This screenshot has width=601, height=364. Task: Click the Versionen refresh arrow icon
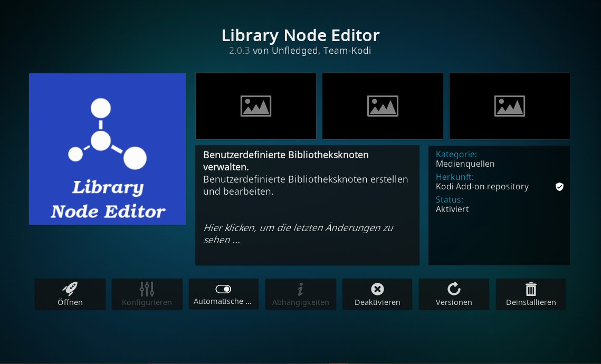point(454,289)
